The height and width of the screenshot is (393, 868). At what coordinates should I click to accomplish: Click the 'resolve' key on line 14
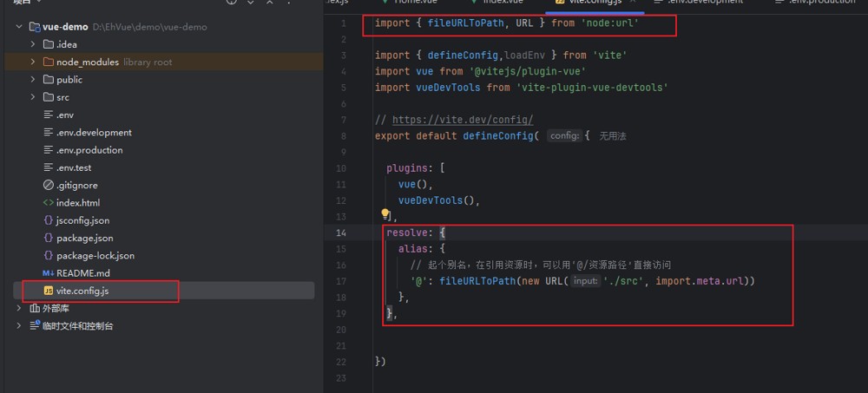point(407,233)
